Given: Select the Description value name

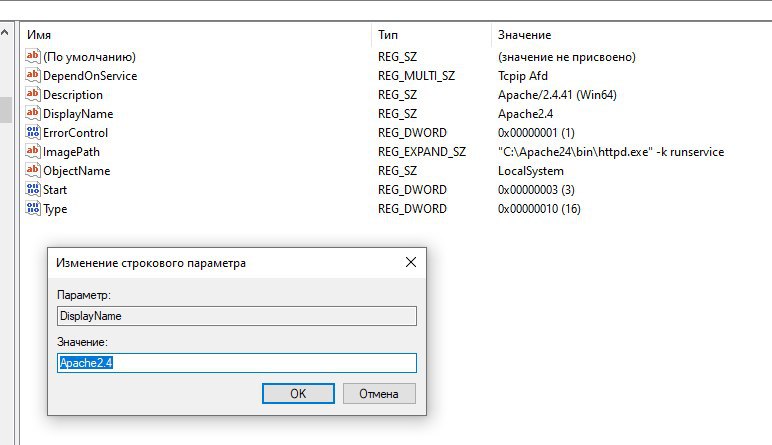Looking at the screenshot, I should click(73, 95).
